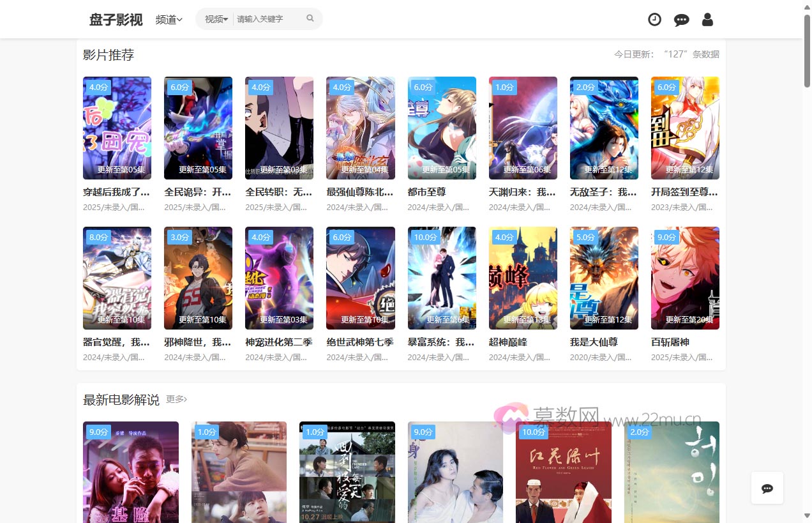Open the watch history clock icon
This screenshot has height=523, width=812.
point(654,19)
